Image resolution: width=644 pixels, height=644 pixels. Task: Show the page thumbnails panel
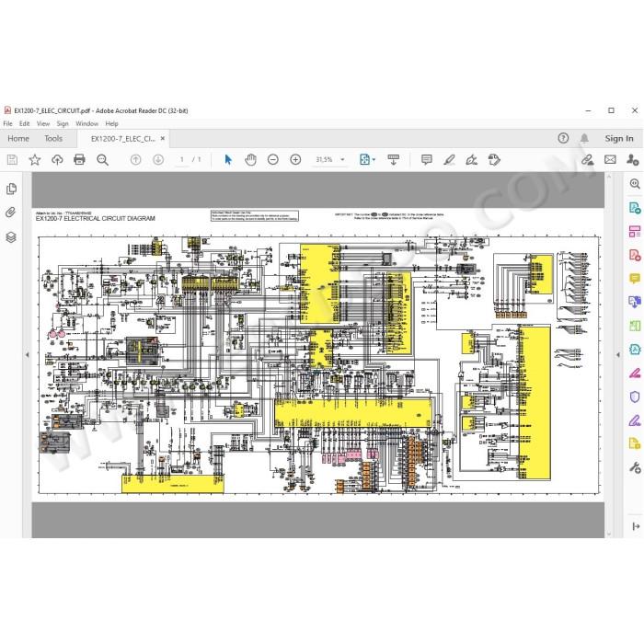coord(11,189)
